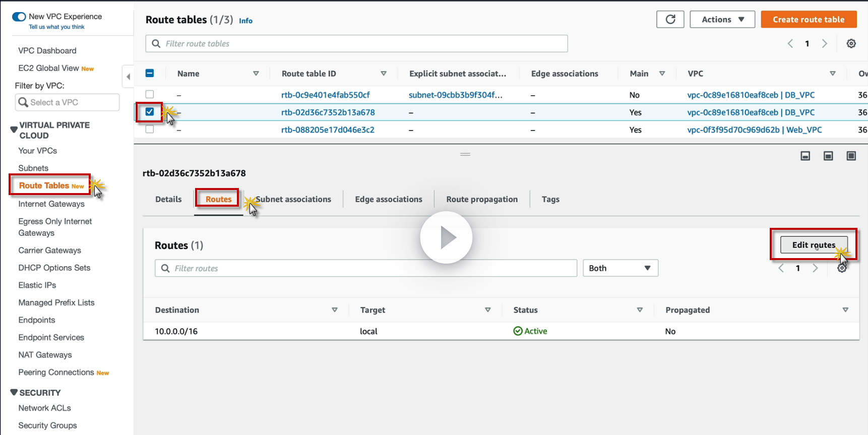Viewport: 868px width, 435px height.
Task: Sort by Name column
Action: (x=256, y=74)
